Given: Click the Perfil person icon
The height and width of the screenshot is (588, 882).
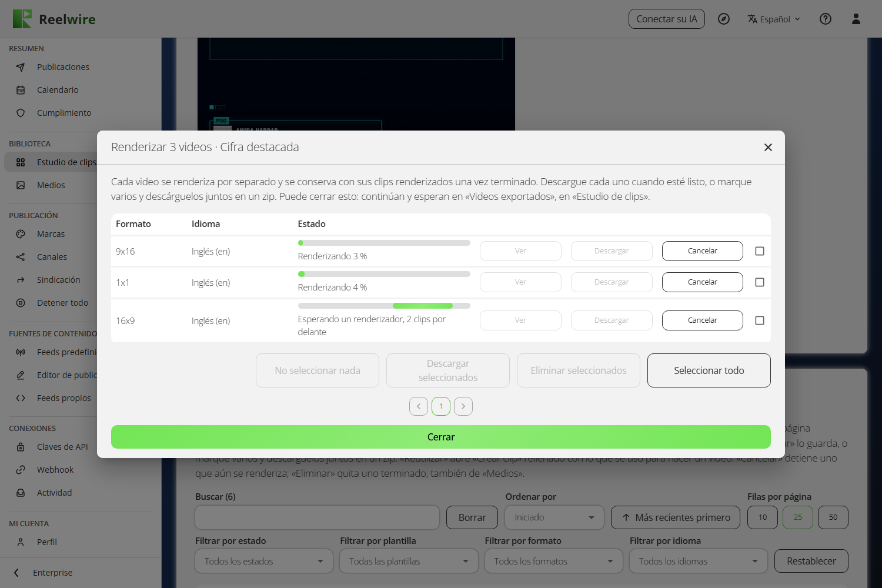Looking at the screenshot, I should click(21, 542).
